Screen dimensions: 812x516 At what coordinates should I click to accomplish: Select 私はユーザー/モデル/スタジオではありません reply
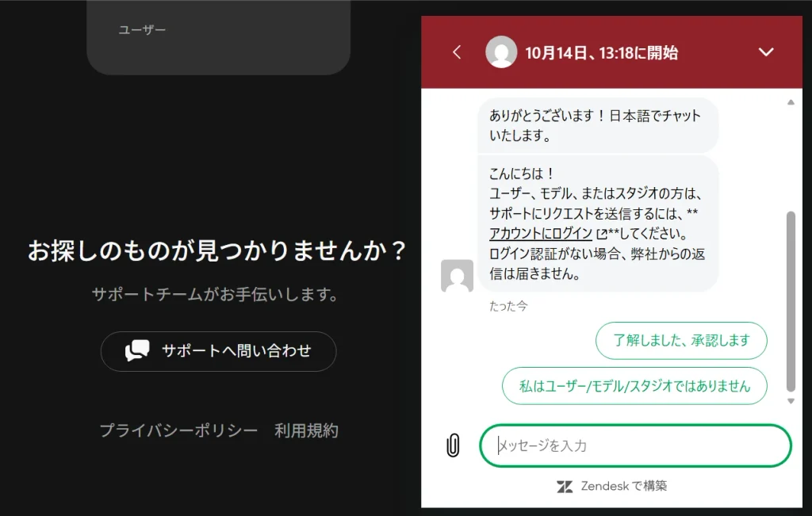tap(634, 385)
